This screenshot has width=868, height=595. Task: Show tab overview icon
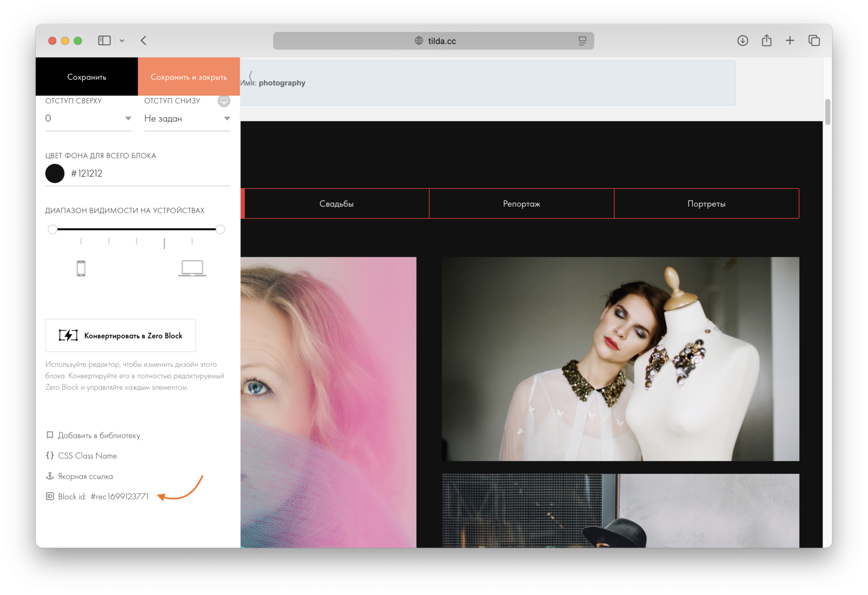[814, 40]
